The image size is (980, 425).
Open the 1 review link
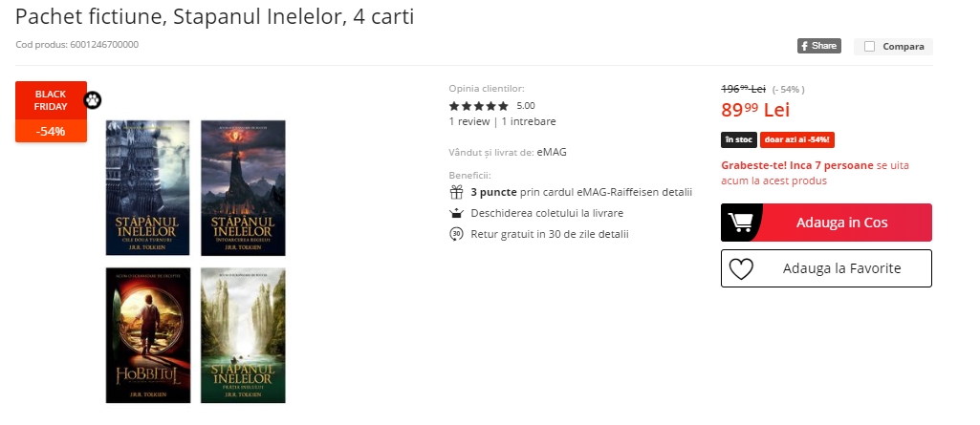[x=469, y=121]
